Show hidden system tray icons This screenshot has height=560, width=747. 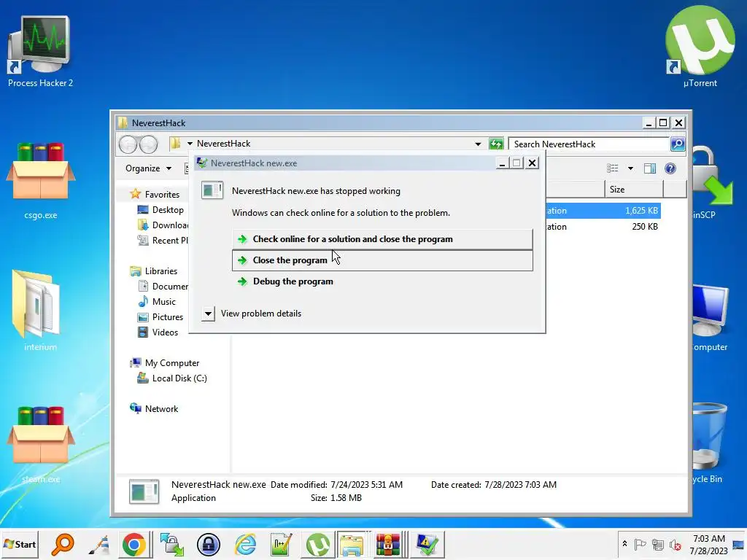tap(624, 544)
